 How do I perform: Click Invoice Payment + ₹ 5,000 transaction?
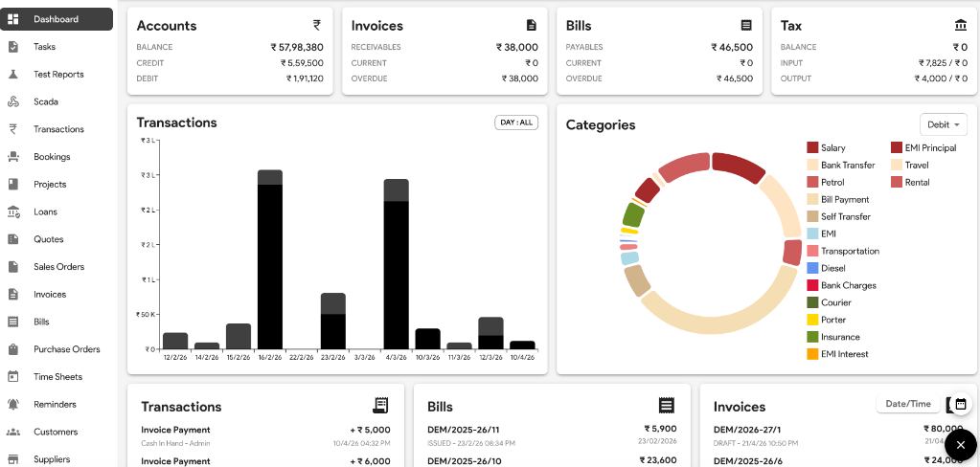265,435
